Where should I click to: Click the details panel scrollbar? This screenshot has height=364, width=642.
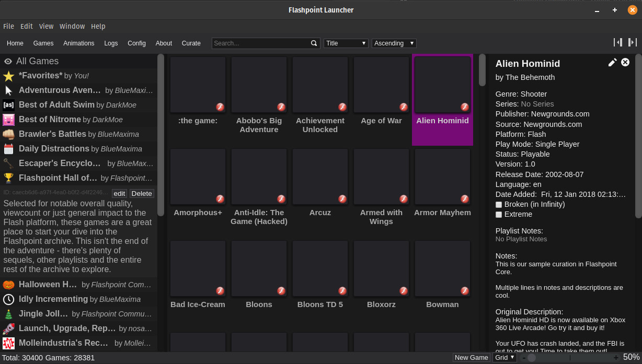coord(638,136)
